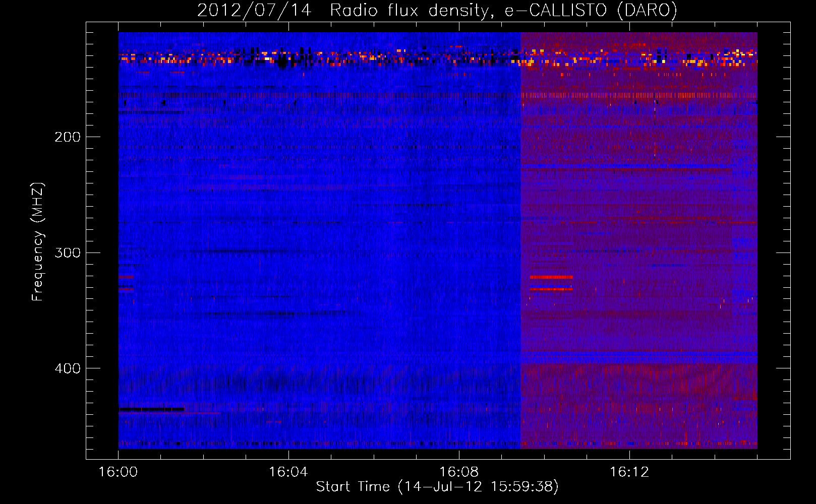Viewport: 816px width, 504px height.
Task: Click the 16:12 time tick label
Action: pyautogui.click(x=629, y=472)
